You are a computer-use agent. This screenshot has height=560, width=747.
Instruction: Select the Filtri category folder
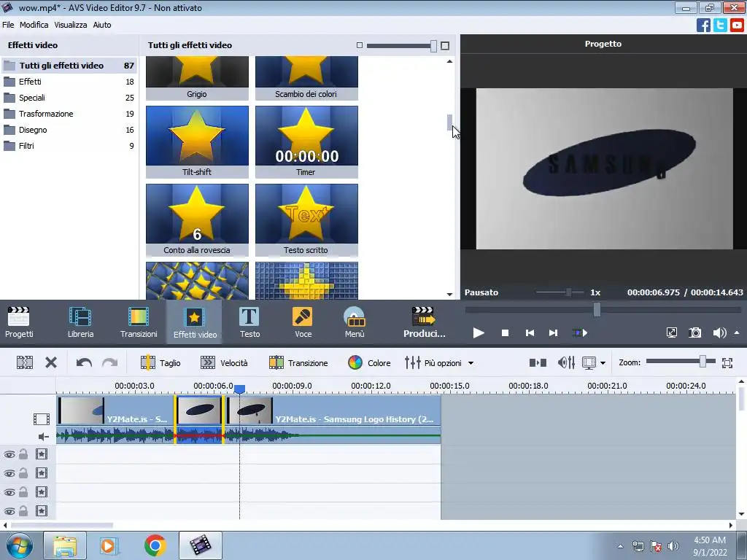click(69, 146)
